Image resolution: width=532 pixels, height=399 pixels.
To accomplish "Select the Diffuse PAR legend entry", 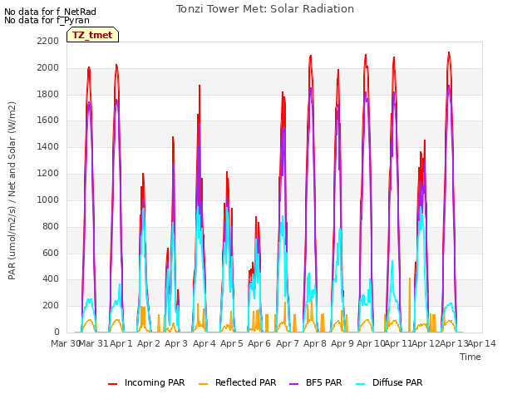I will 389,382.
